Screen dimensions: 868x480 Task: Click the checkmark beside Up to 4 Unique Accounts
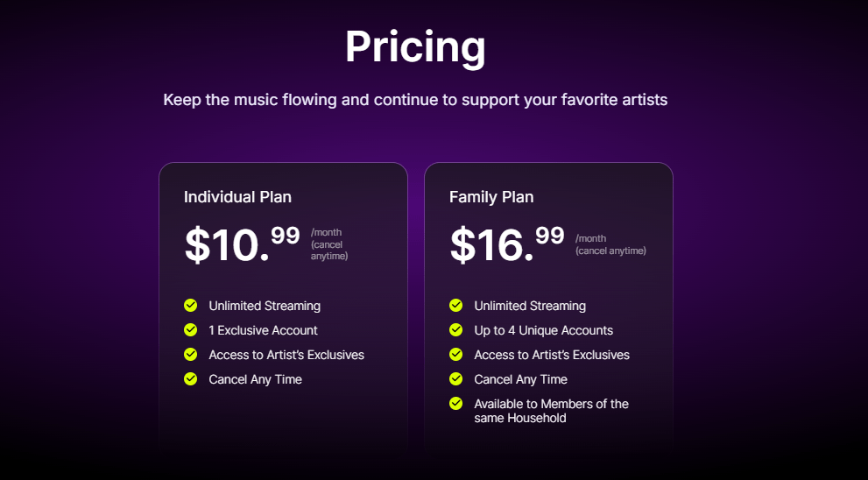tap(455, 330)
